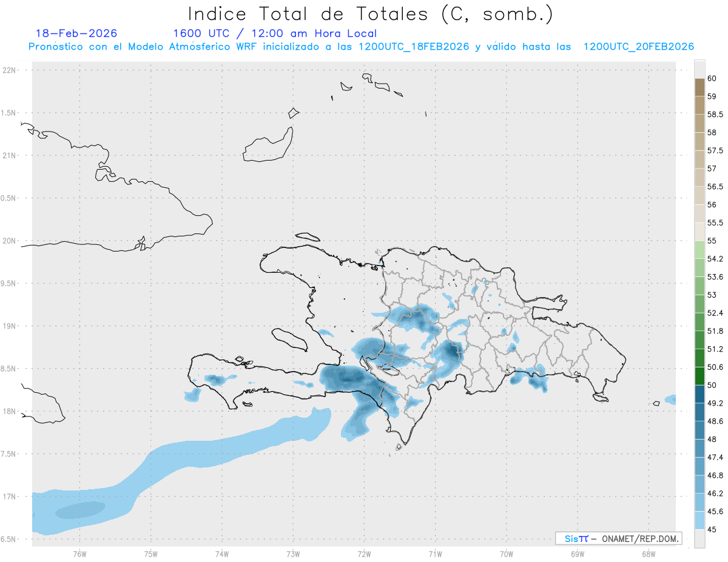Image resolution: width=728 pixels, height=562 pixels.
Task: Click the latitude tick label '17N'
Action: pos(10,497)
